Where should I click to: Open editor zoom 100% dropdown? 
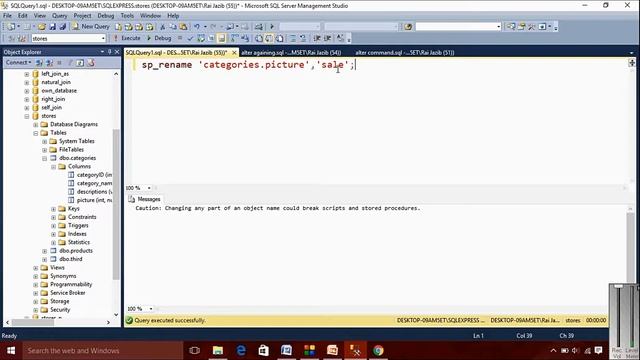[x=149, y=188]
